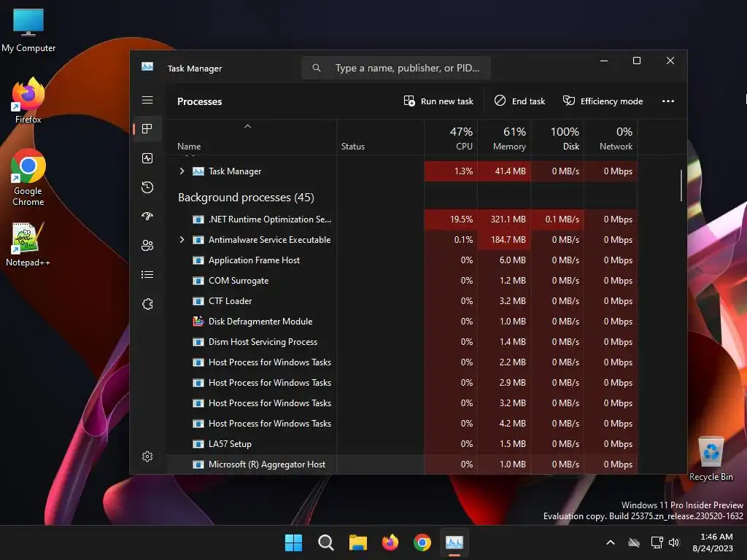Click the Background processes (45) group header

pyautogui.click(x=246, y=197)
